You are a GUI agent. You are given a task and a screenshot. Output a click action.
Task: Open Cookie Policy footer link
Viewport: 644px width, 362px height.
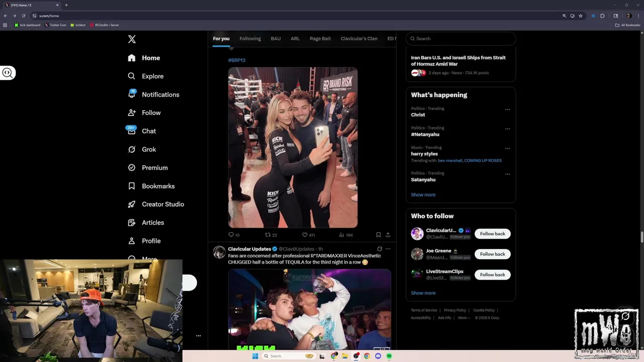point(484,310)
